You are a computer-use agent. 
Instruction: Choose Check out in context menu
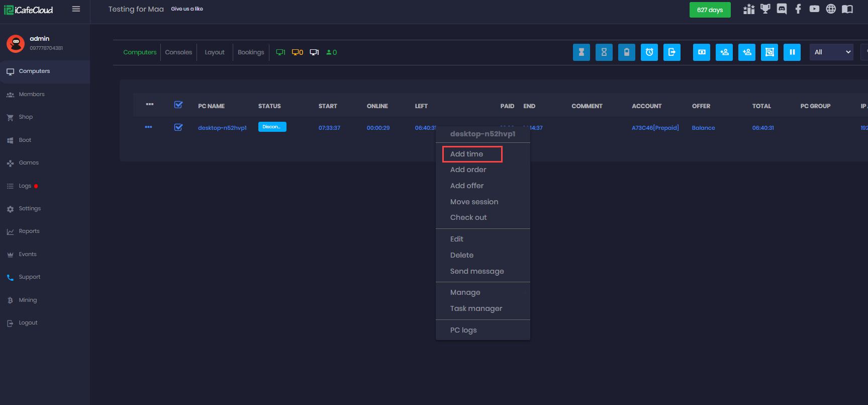(x=468, y=217)
